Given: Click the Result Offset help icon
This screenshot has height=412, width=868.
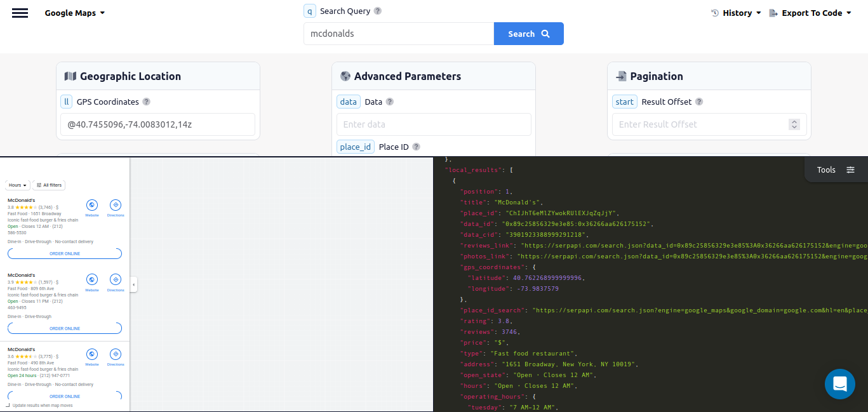Looking at the screenshot, I should pos(699,102).
